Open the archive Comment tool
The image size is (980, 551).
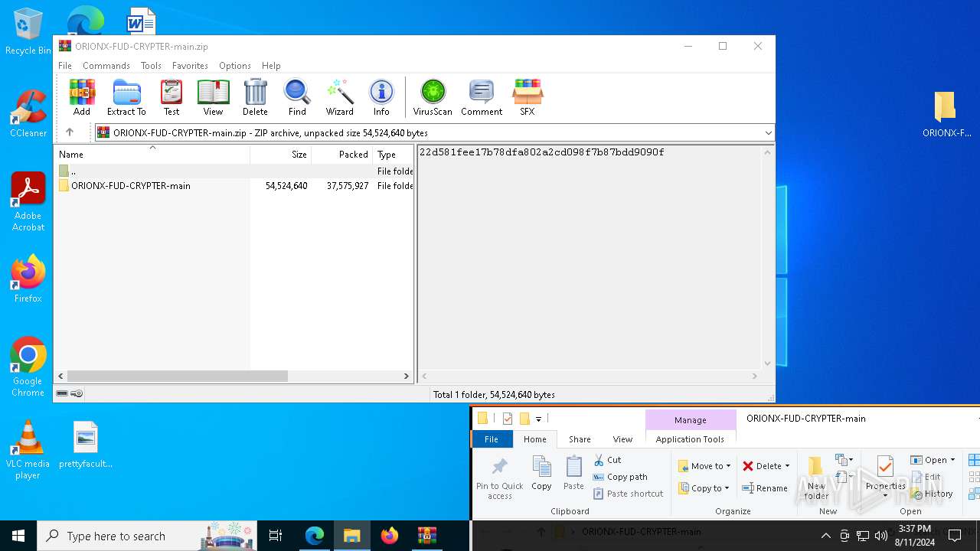coord(482,97)
